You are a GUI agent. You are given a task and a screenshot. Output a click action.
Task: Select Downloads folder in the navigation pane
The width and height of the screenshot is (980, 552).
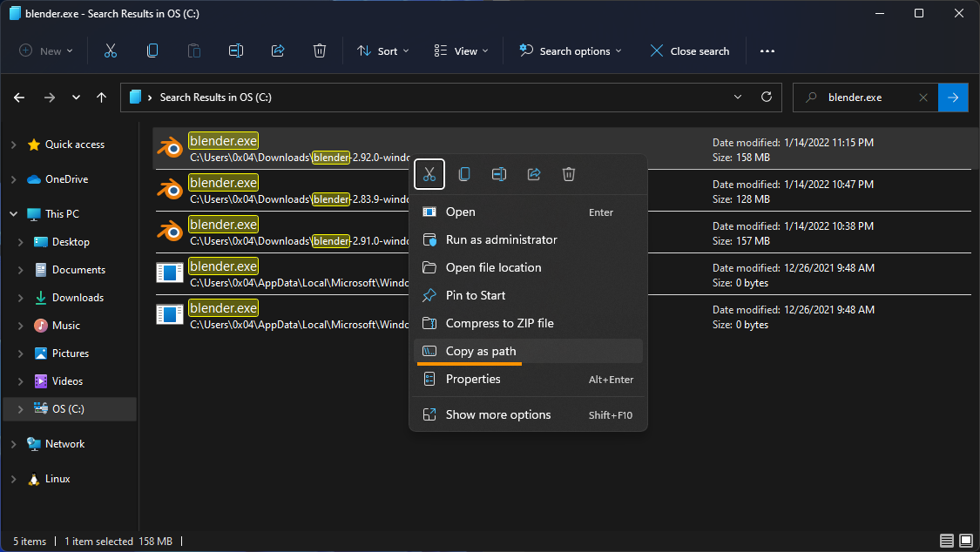tap(78, 298)
